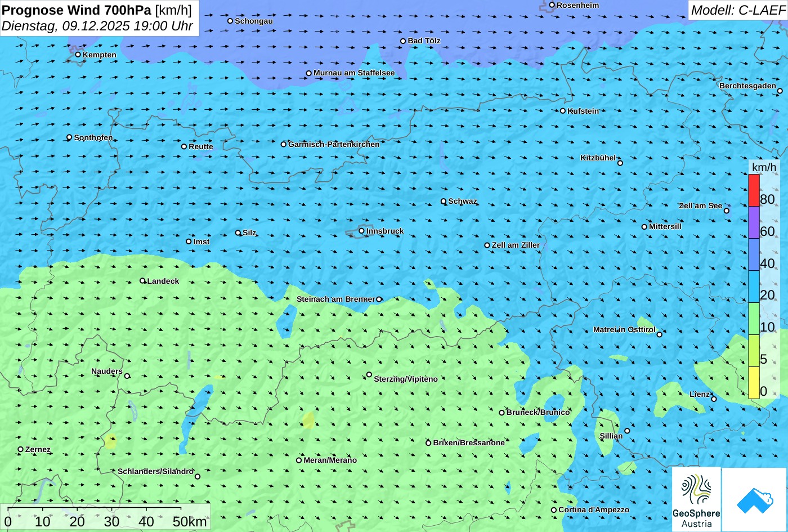Click the 'Bruneck/Brunico' label
The height and width of the screenshot is (532, 788).
point(538,413)
